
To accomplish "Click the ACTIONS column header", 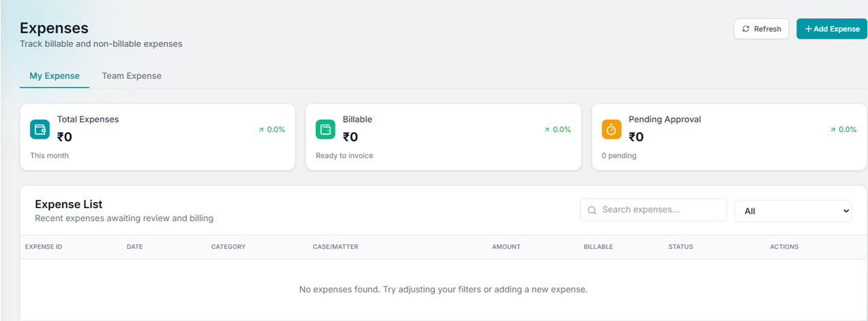I will 784,247.
